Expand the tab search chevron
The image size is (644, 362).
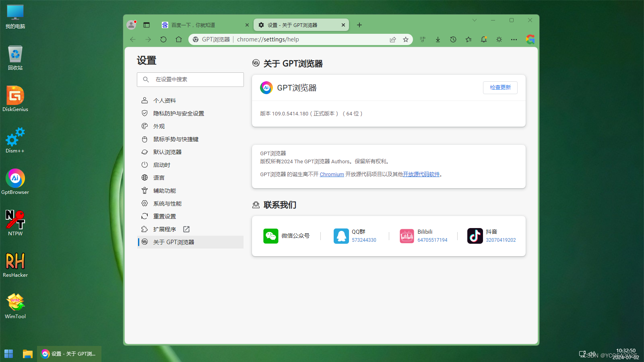(x=475, y=20)
